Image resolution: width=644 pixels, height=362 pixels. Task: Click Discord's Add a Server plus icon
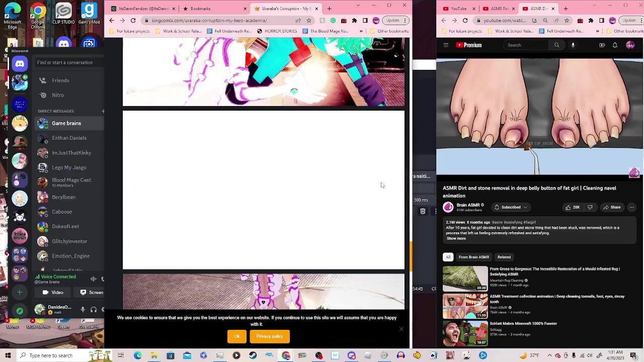coord(20,292)
